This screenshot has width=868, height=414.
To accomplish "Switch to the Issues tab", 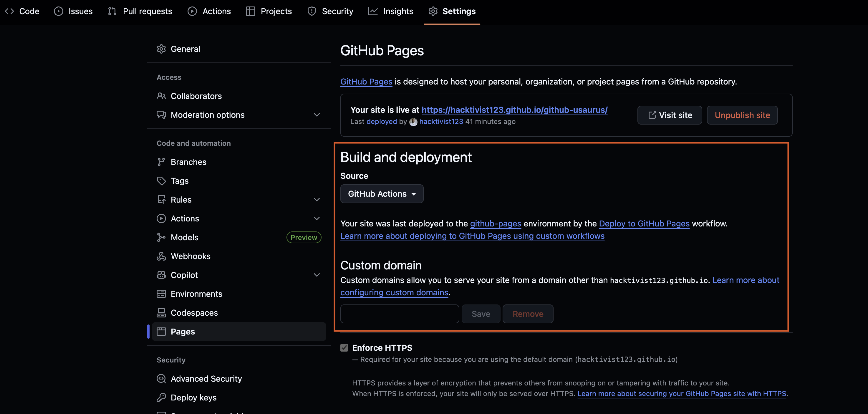I will point(73,11).
